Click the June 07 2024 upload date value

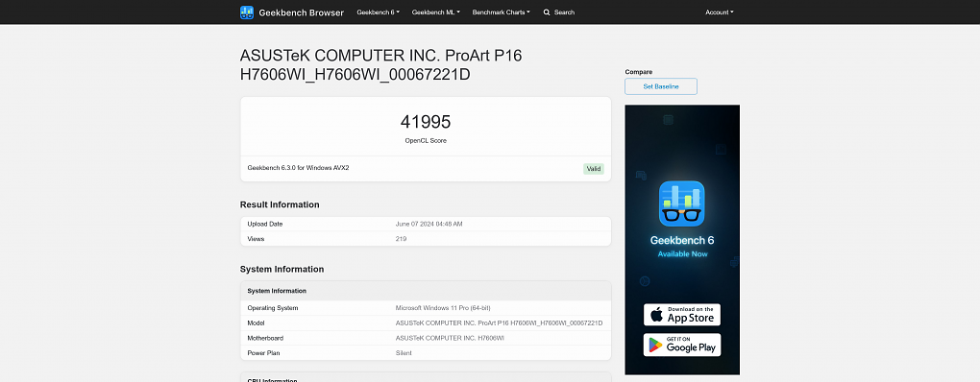(x=429, y=224)
